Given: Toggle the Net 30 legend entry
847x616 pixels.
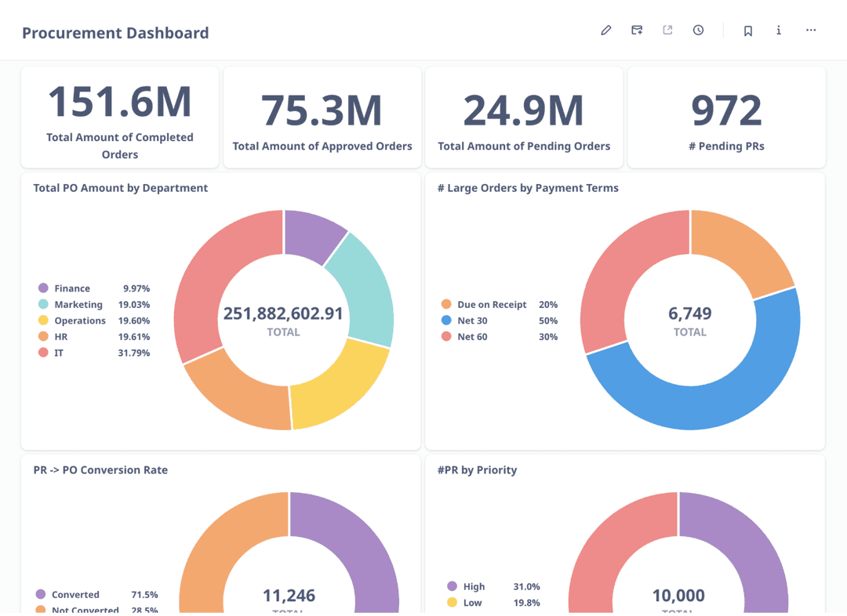Looking at the screenshot, I should (472, 321).
